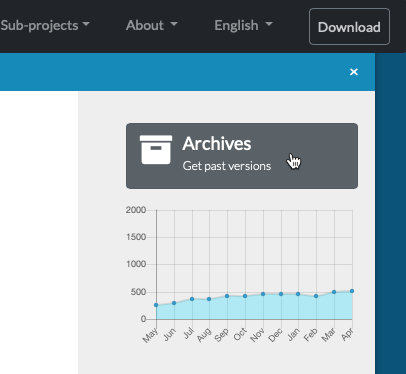Click the Dec data point on the chart
Screen dimensions: 406x374
281,294
